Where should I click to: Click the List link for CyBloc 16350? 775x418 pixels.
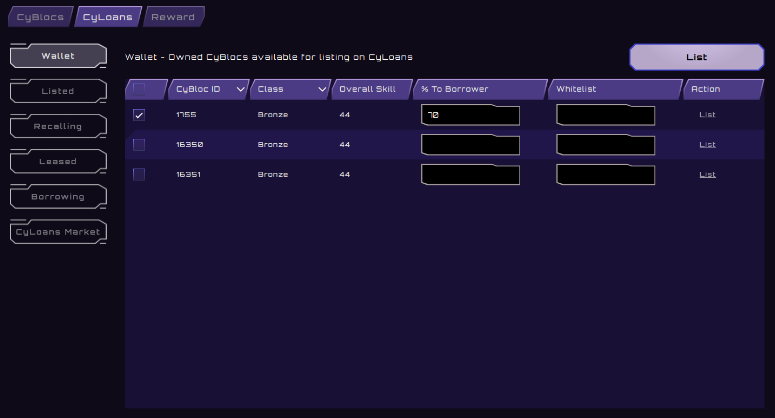(707, 145)
